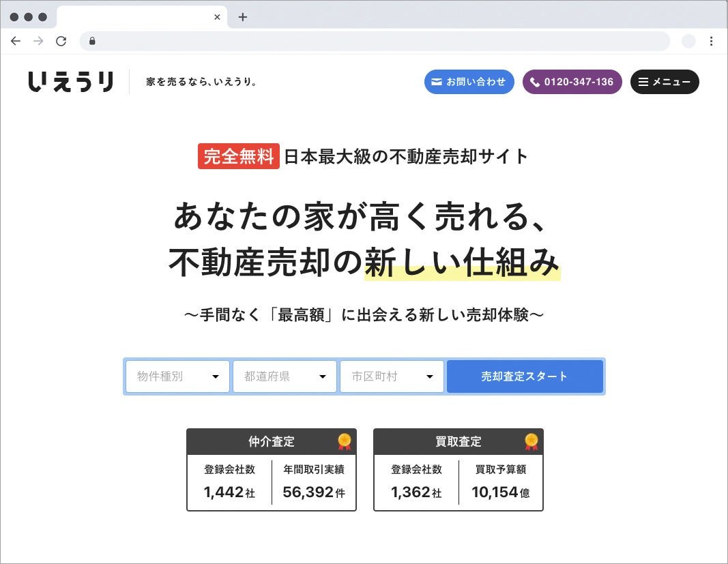Click the medal badge on 仲介査定 card
The width and height of the screenshot is (728, 564).
tap(345, 441)
